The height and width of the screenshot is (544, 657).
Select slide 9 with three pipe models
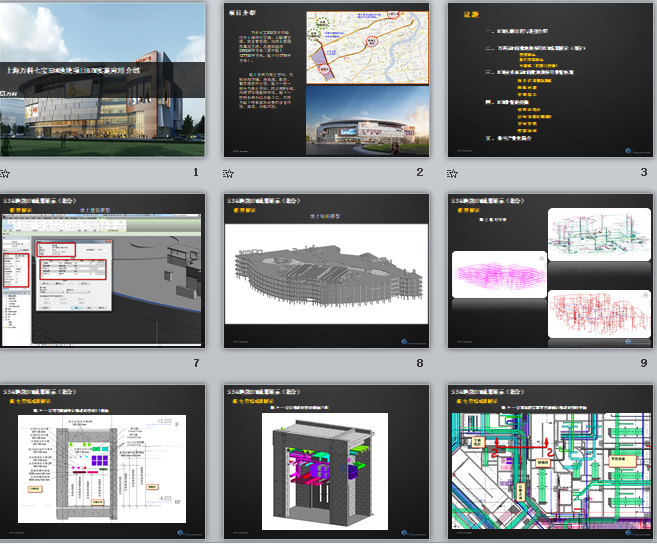point(550,271)
